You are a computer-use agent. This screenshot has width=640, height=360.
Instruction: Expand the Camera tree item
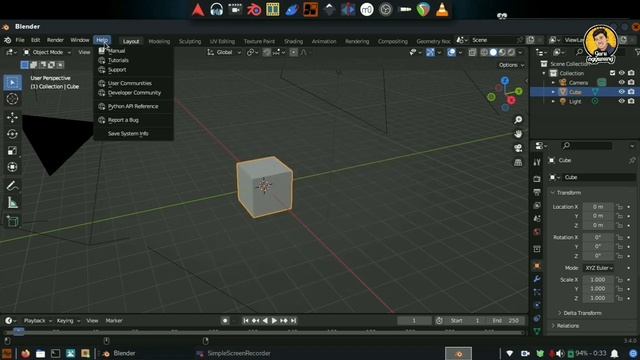[x=553, y=83]
